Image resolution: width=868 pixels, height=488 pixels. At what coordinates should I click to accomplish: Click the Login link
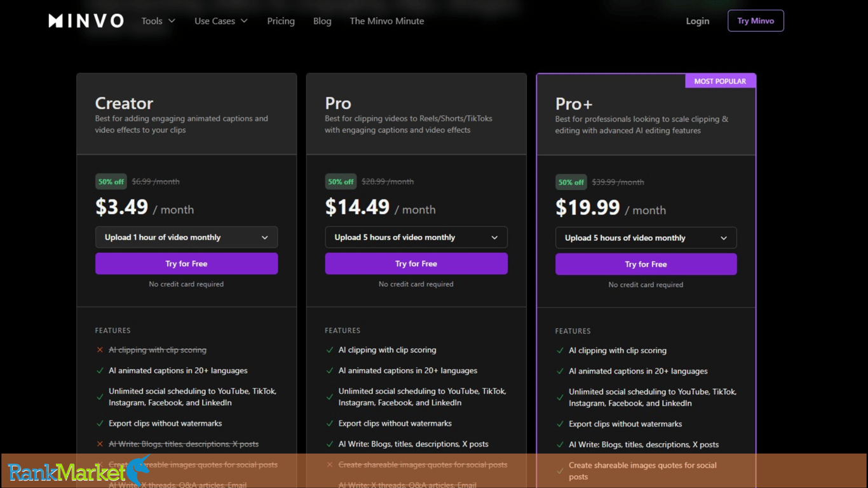click(697, 20)
